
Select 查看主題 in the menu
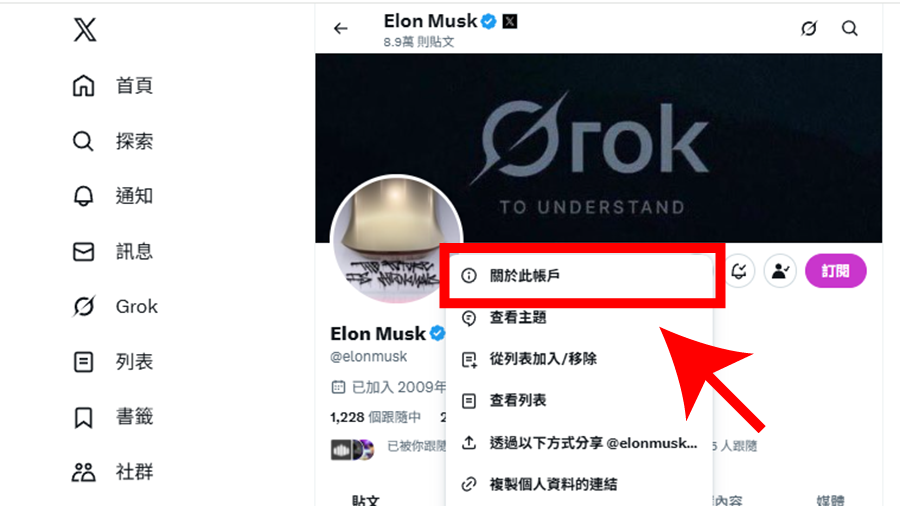(x=580, y=317)
